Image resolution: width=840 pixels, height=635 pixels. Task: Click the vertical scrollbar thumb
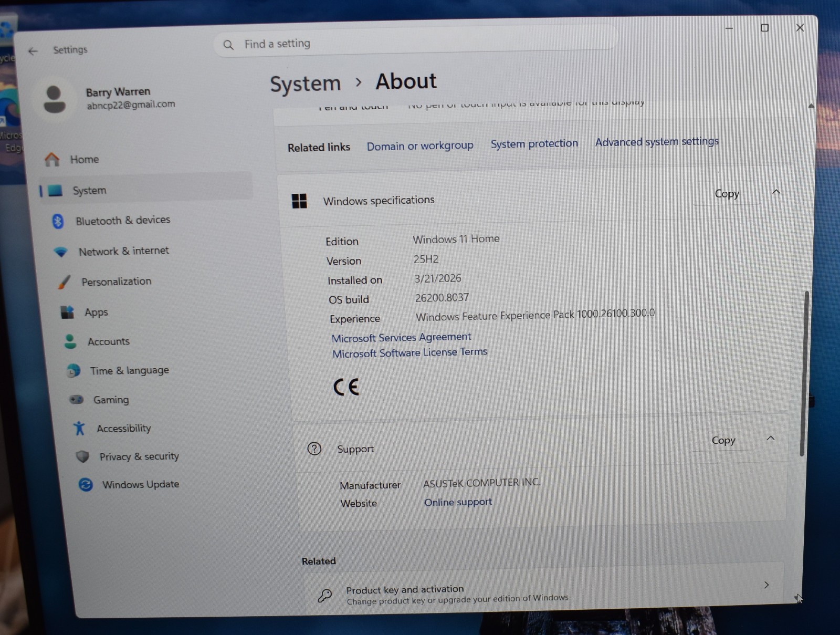point(804,373)
